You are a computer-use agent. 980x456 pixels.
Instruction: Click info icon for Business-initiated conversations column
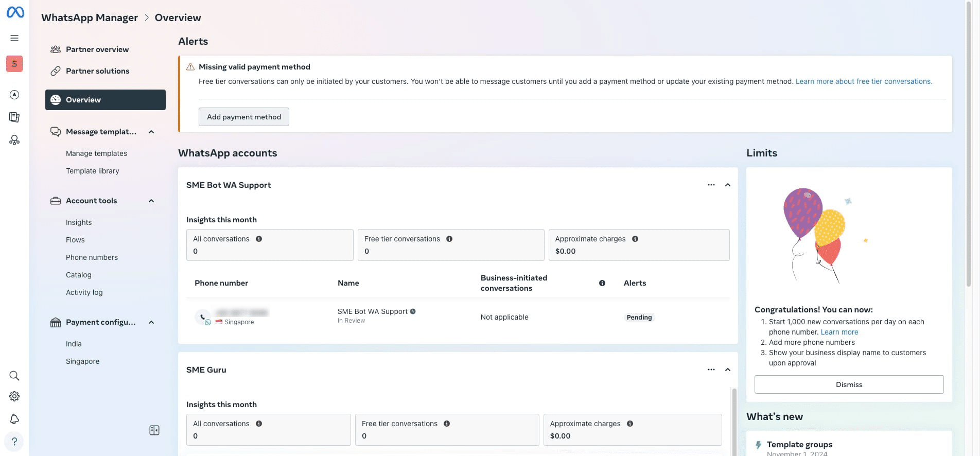[602, 283]
